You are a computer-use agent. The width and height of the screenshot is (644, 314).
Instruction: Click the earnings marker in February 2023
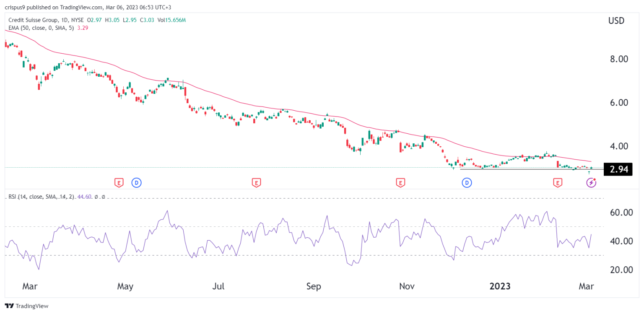[557, 182]
